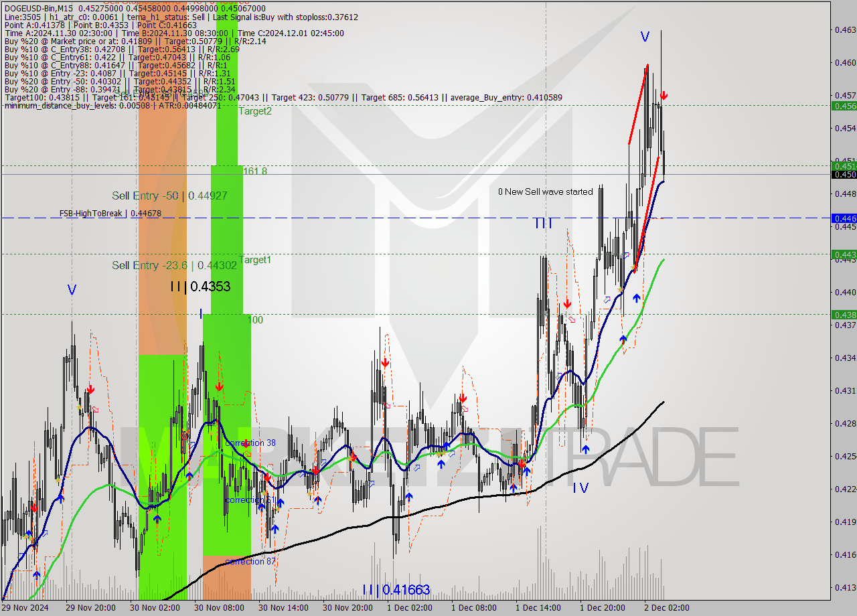Screen dimensions: 857x616
Task: Click the '0 New Sell wave started' annotation
Action: click(x=546, y=191)
